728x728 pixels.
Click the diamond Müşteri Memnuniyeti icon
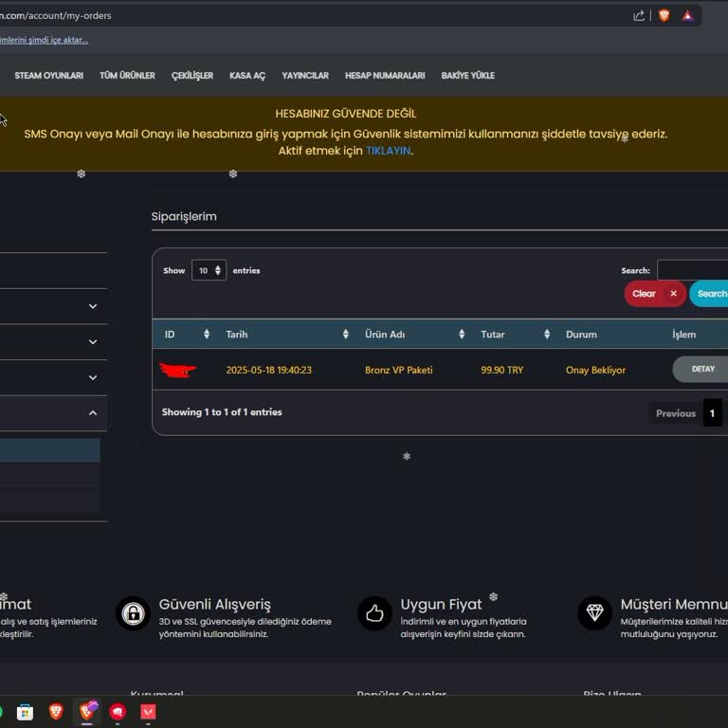pyautogui.click(x=594, y=613)
